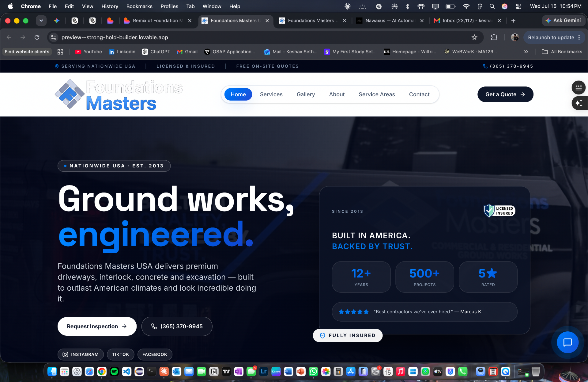
Task: Open Notion from the dock
Action: 214,372
